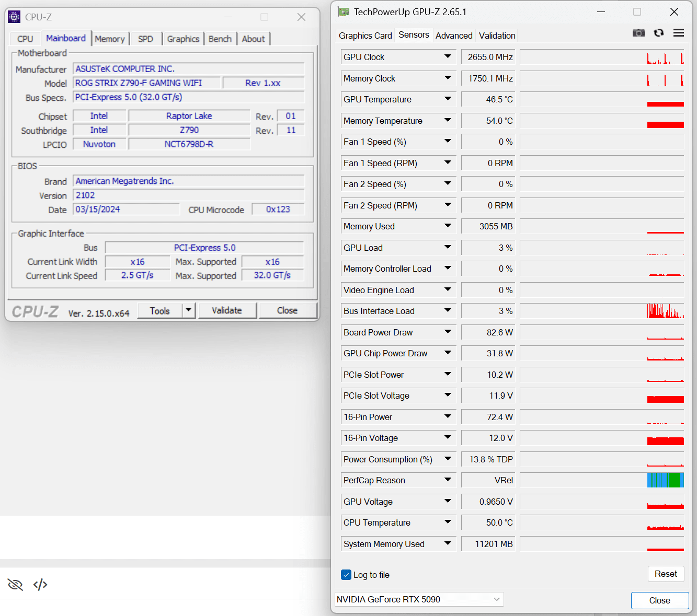Open the About tab in CPU-Z
The height and width of the screenshot is (616, 697).
(253, 39)
